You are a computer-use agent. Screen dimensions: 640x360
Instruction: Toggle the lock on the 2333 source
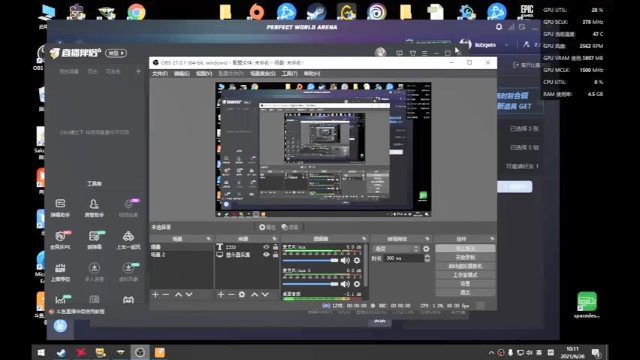click(276, 247)
